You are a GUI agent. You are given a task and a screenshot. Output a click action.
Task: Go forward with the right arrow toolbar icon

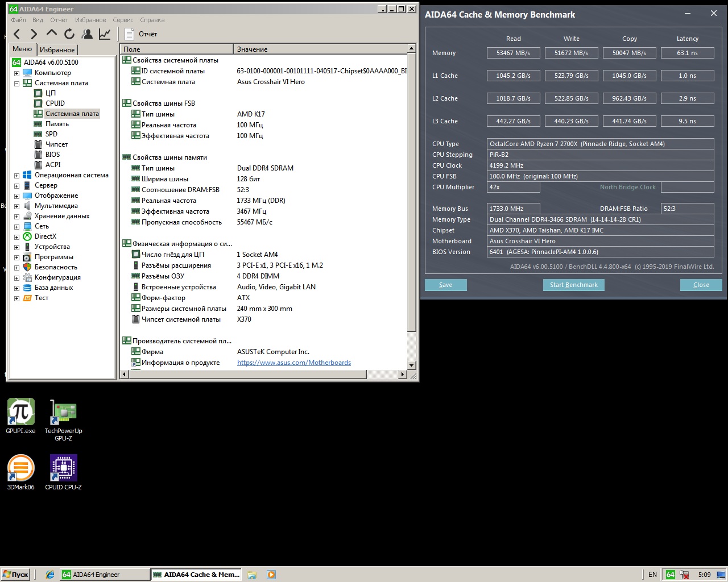pos(34,34)
